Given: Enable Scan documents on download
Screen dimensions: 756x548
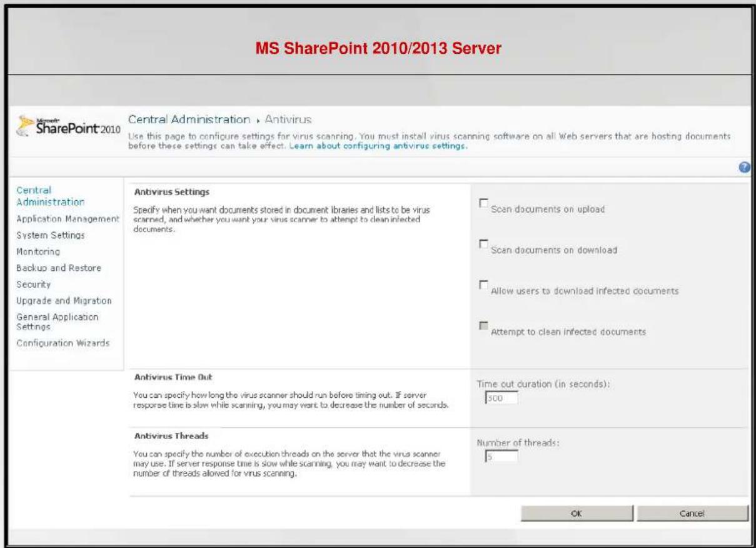Looking at the screenshot, I should (483, 245).
